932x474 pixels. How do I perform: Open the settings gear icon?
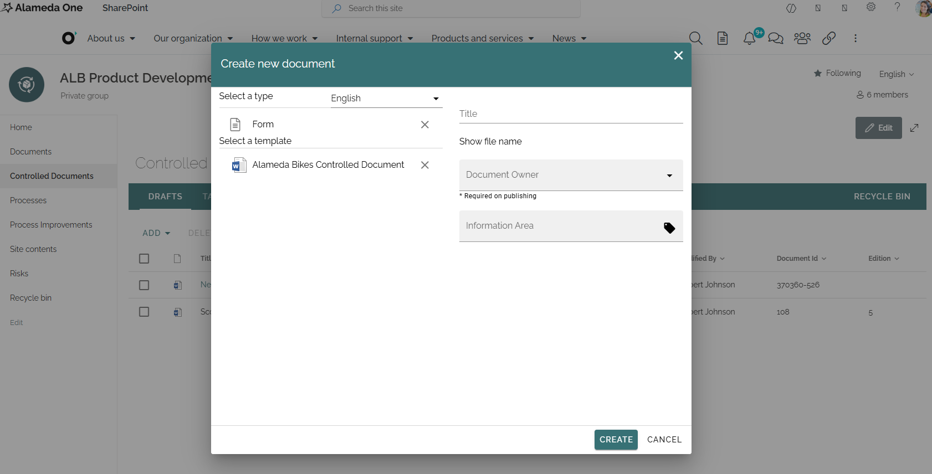(871, 7)
